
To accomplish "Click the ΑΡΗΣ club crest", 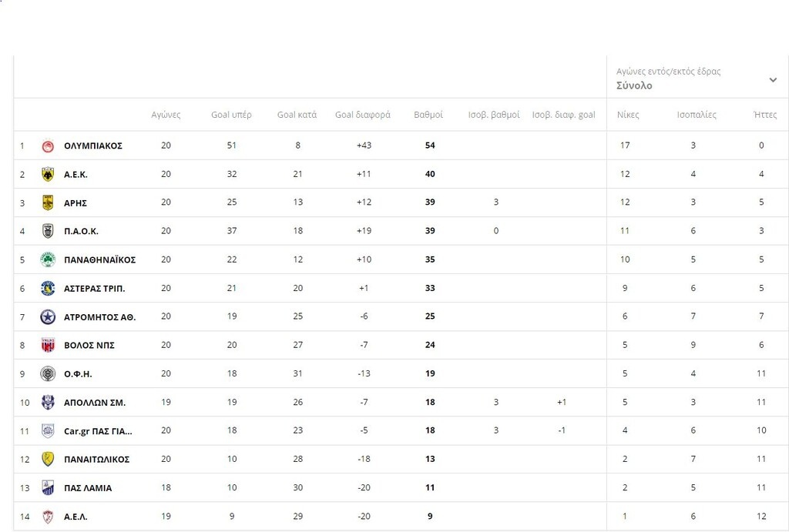I will click(48, 202).
